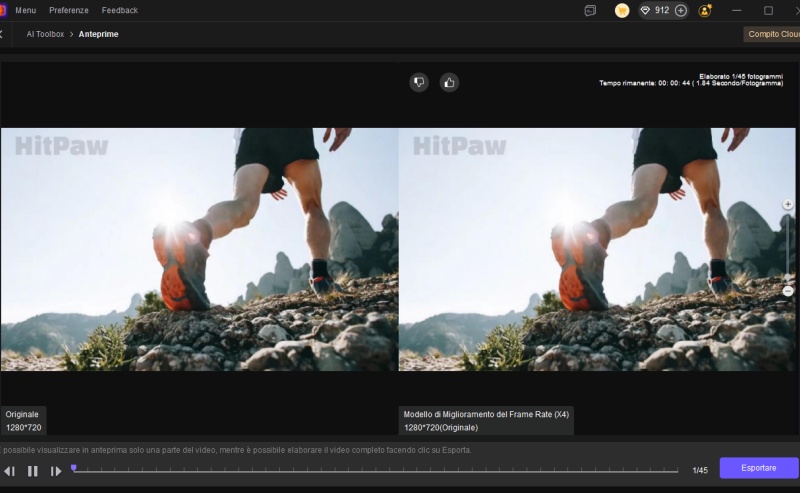Open the user account icon
This screenshot has height=493, width=800.
pos(705,10)
